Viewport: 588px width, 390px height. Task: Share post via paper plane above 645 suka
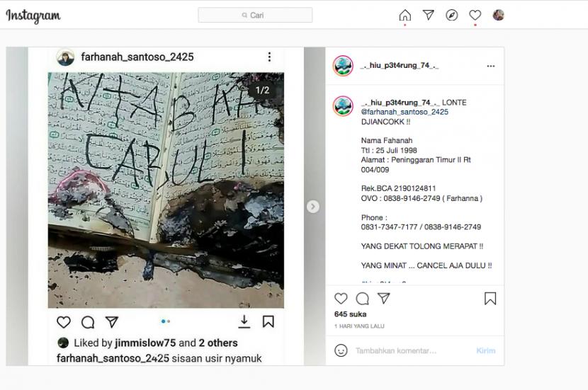(x=384, y=298)
